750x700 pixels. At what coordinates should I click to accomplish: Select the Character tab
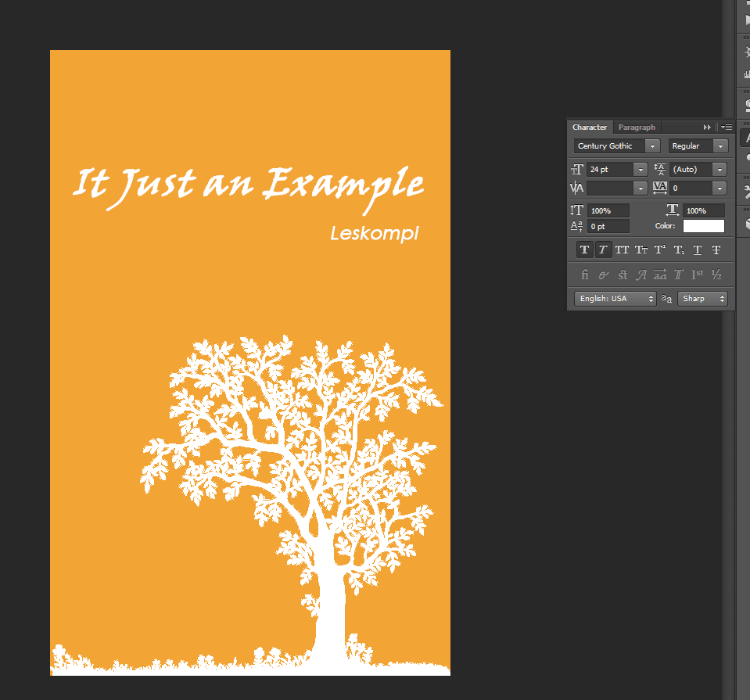point(589,127)
